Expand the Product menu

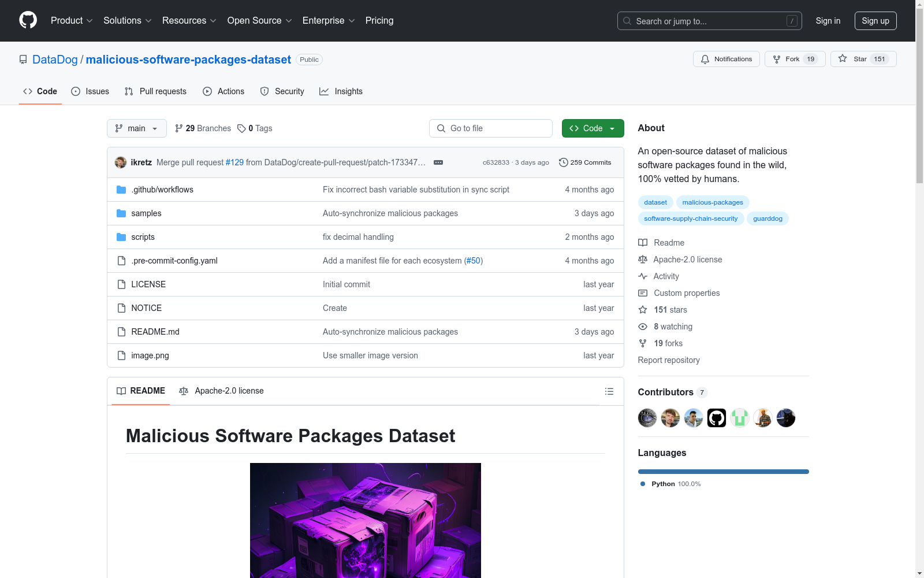coord(72,20)
